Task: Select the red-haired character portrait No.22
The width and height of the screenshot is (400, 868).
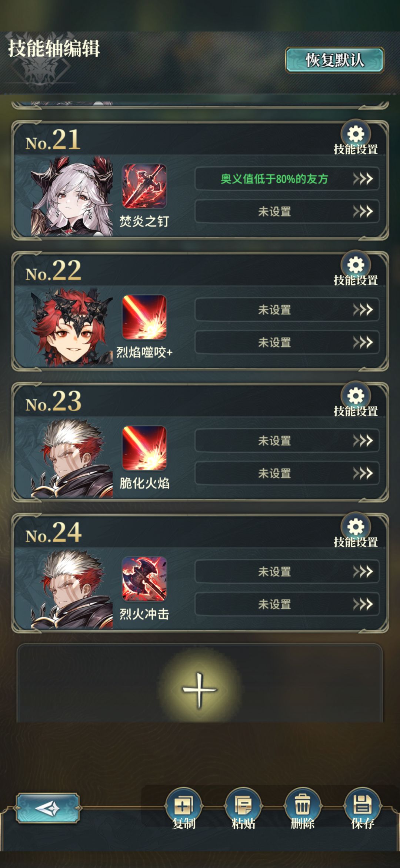Action: point(72,327)
